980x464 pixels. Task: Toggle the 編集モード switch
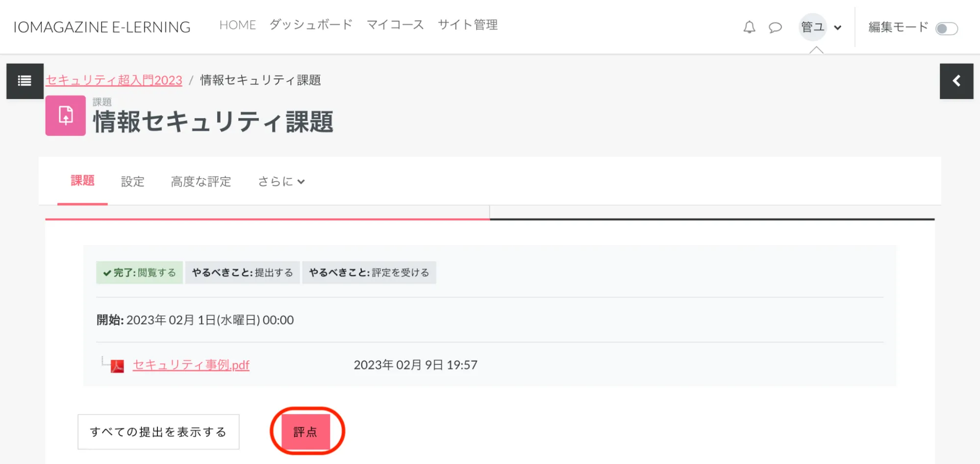[946, 28]
